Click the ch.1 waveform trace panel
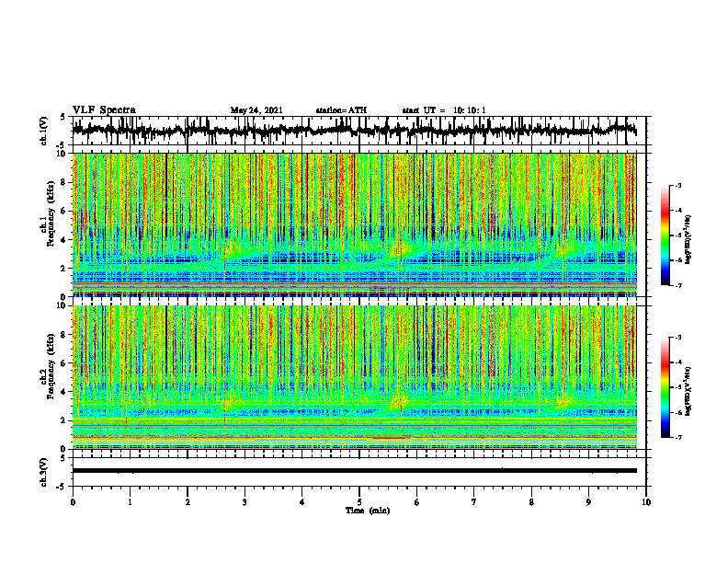Screen dimensions: 728x563 coord(359,131)
